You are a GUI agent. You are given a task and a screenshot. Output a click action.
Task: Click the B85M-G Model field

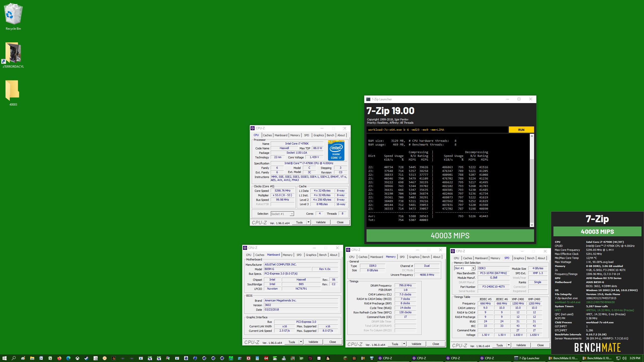[287, 269]
